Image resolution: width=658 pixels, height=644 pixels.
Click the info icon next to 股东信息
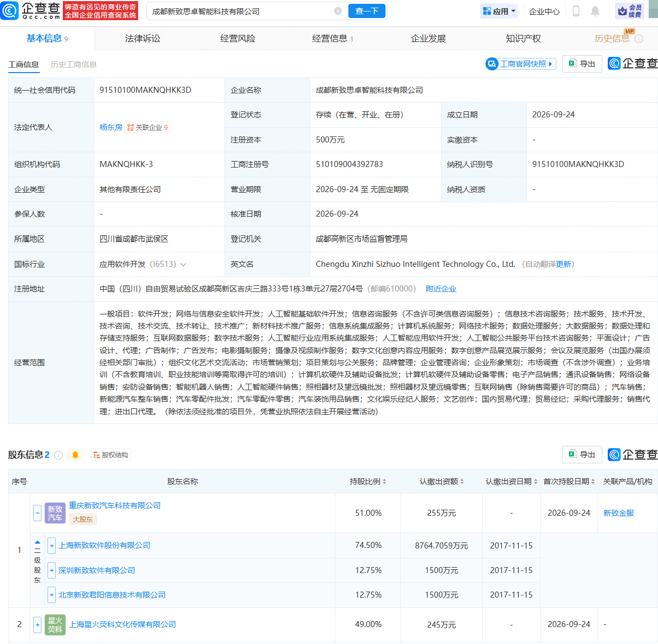[58, 455]
